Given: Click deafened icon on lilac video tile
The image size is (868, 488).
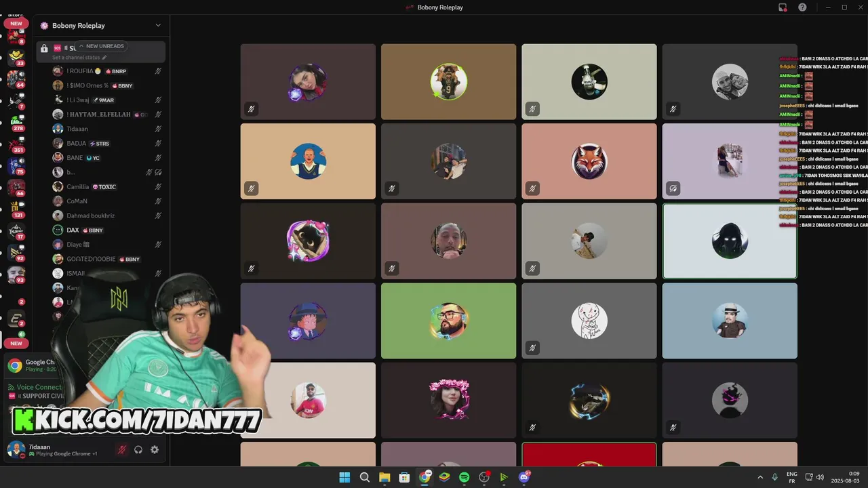Looking at the screenshot, I should (673, 188).
